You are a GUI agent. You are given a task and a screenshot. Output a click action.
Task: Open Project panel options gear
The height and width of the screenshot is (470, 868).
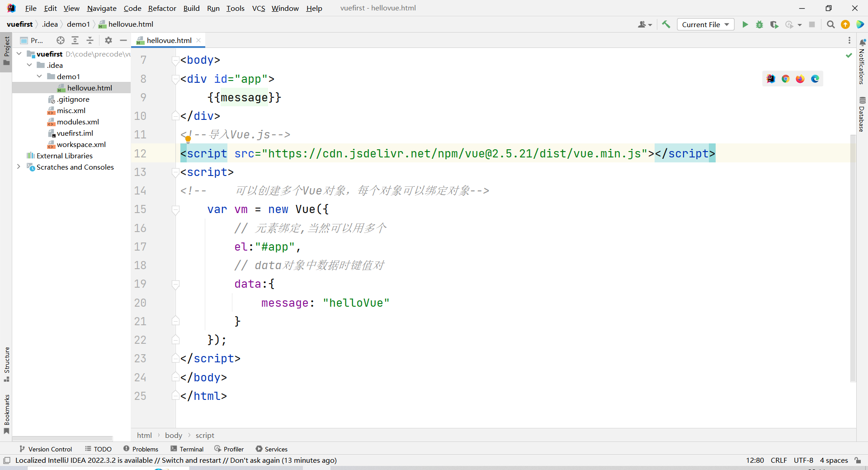108,40
